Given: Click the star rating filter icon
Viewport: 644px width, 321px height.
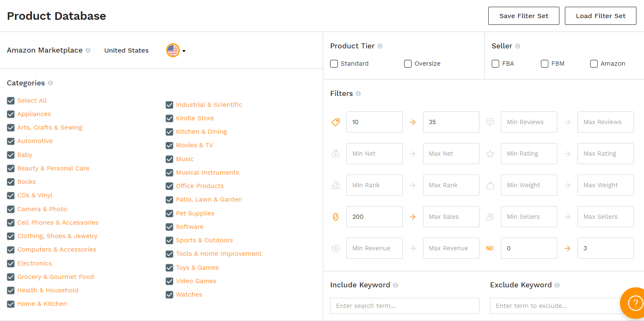Looking at the screenshot, I should 490,154.
